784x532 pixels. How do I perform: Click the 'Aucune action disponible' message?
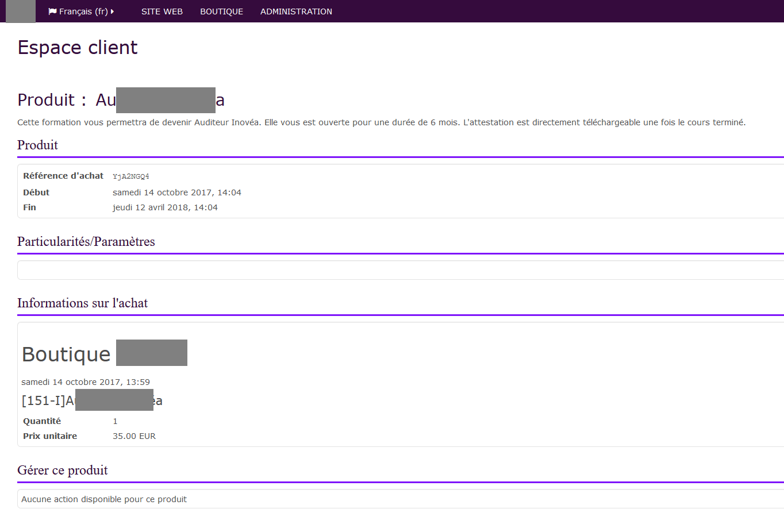[104, 499]
